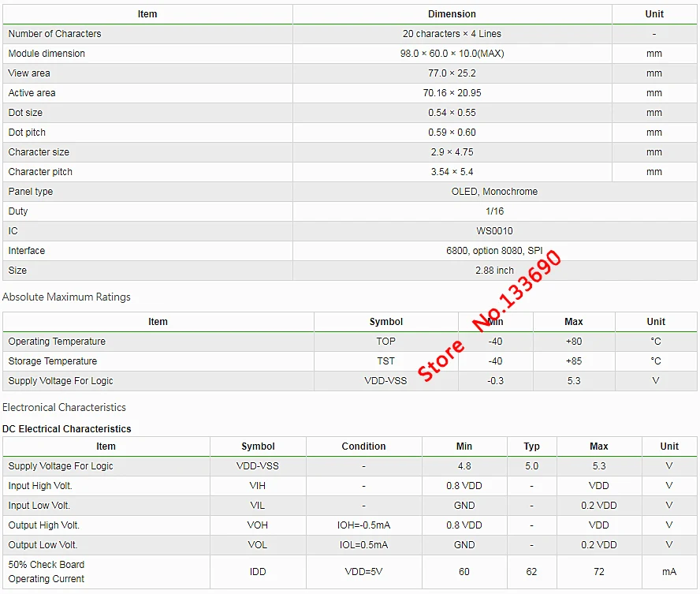Click the '5.0' typical supply voltage

531,466
